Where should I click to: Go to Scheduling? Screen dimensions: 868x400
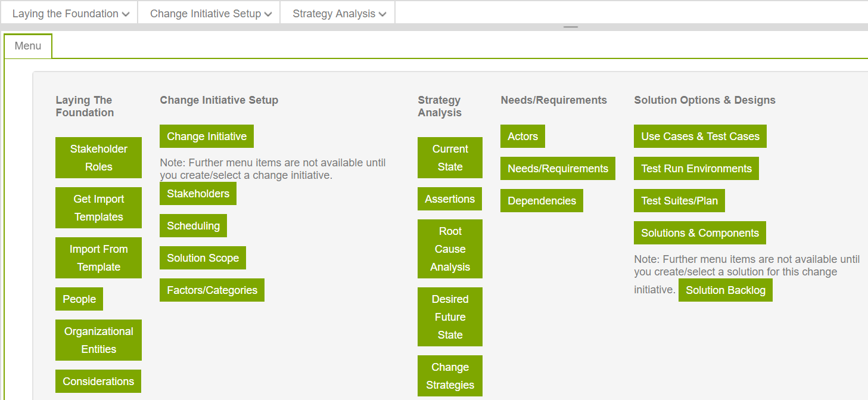(x=193, y=226)
